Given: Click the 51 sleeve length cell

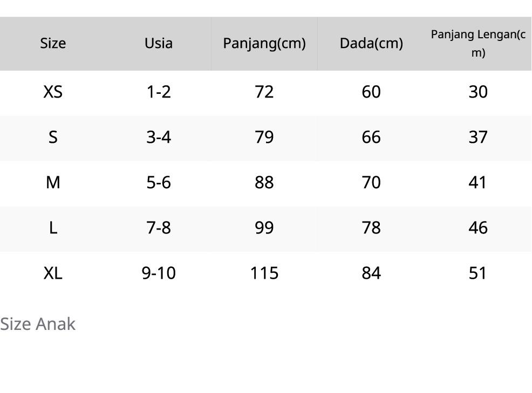Looking at the screenshot, I should [478, 273].
